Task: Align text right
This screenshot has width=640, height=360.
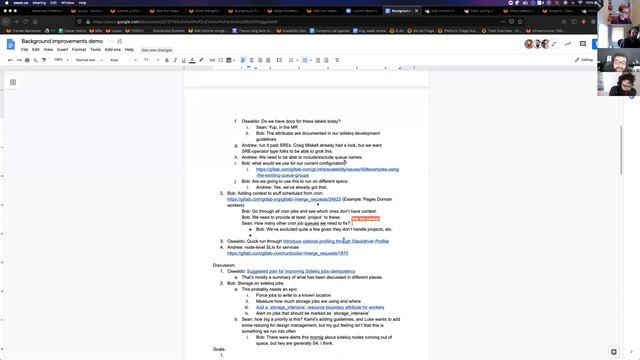Action: point(260,60)
